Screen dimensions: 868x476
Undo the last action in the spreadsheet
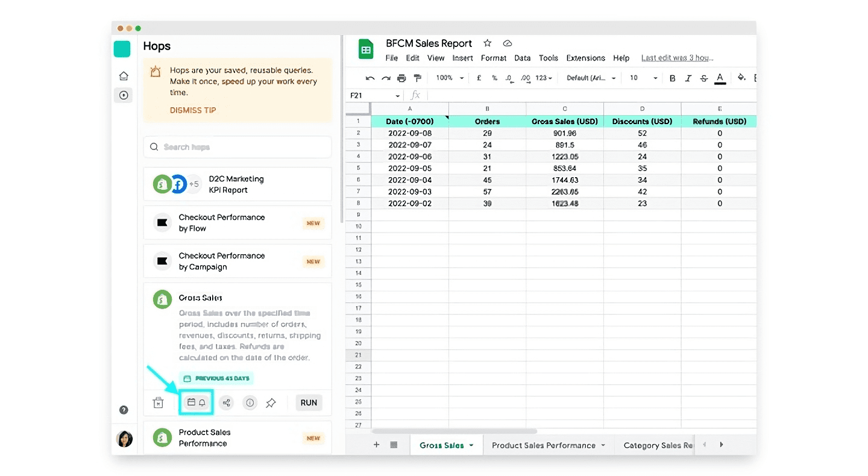click(x=370, y=78)
